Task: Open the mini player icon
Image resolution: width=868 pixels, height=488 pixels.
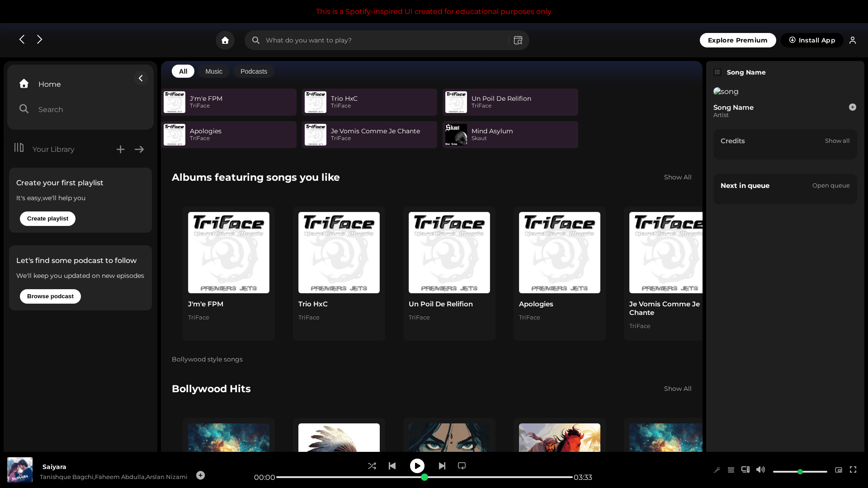Action: [x=839, y=470]
